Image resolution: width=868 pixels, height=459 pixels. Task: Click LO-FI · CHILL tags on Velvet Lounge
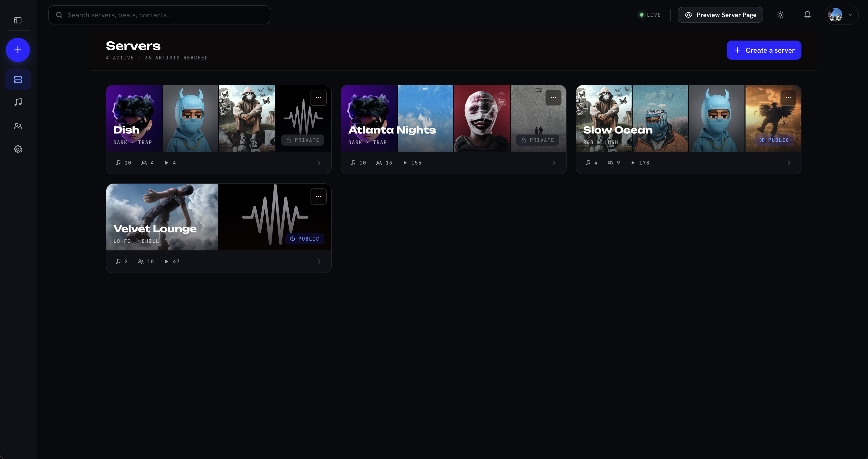136,241
